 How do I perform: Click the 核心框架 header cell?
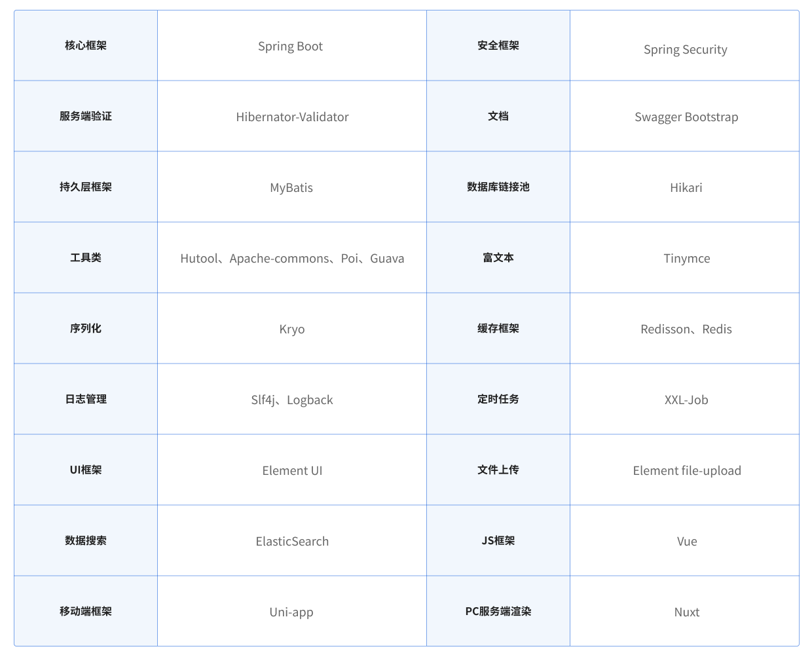[85, 46]
